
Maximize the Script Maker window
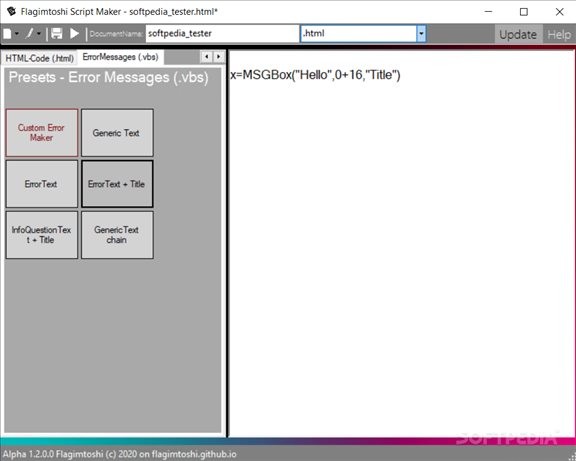(524, 12)
